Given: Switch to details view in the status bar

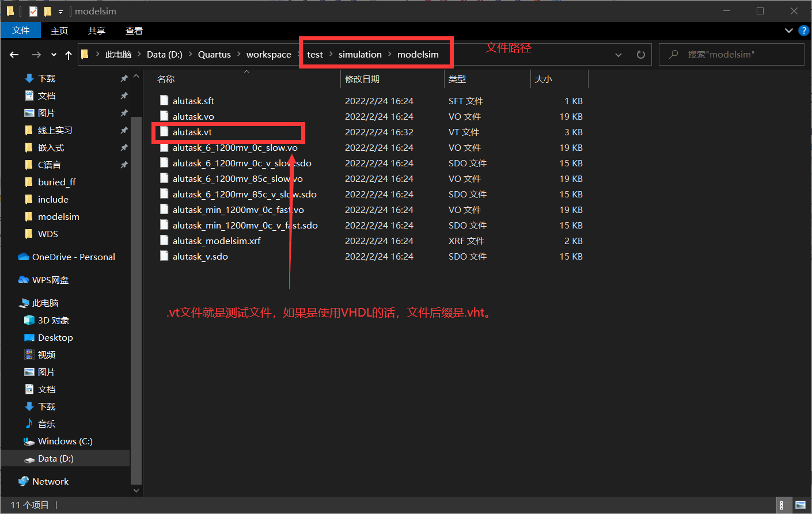Looking at the screenshot, I should pos(784,505).
